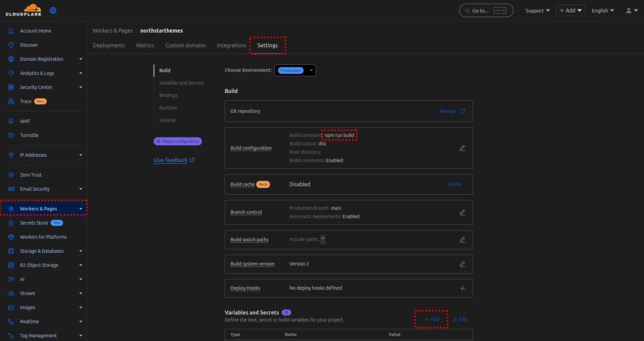Expand Analytics & Logs menu arrow
Image resolution: width=644 pixels, height=341 pixels.
81,73
